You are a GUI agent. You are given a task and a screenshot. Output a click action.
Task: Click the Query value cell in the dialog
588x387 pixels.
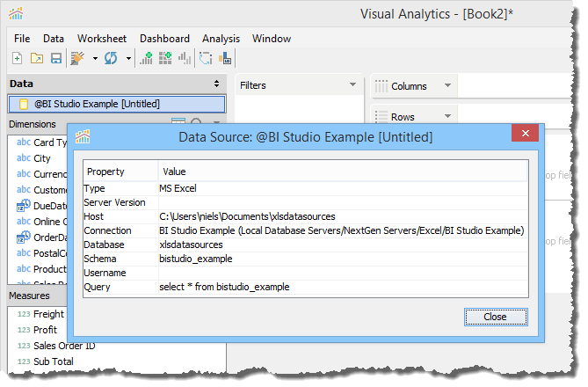point(224,287)
